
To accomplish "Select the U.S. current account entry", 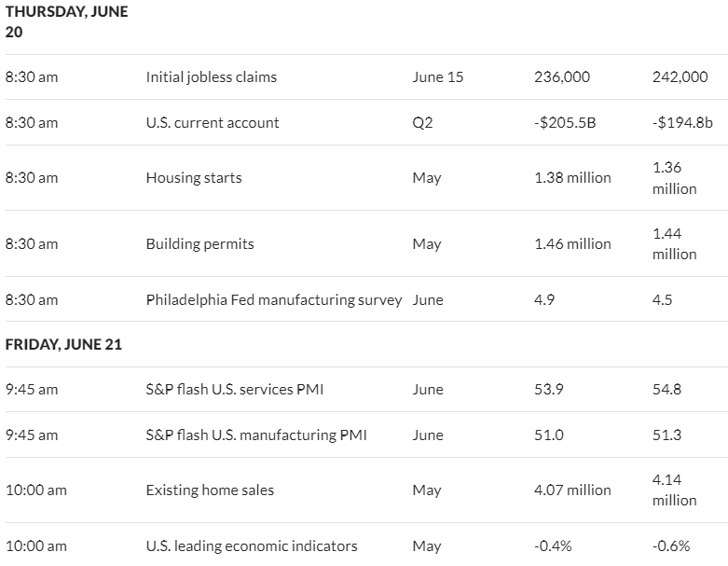I will 213,122.
